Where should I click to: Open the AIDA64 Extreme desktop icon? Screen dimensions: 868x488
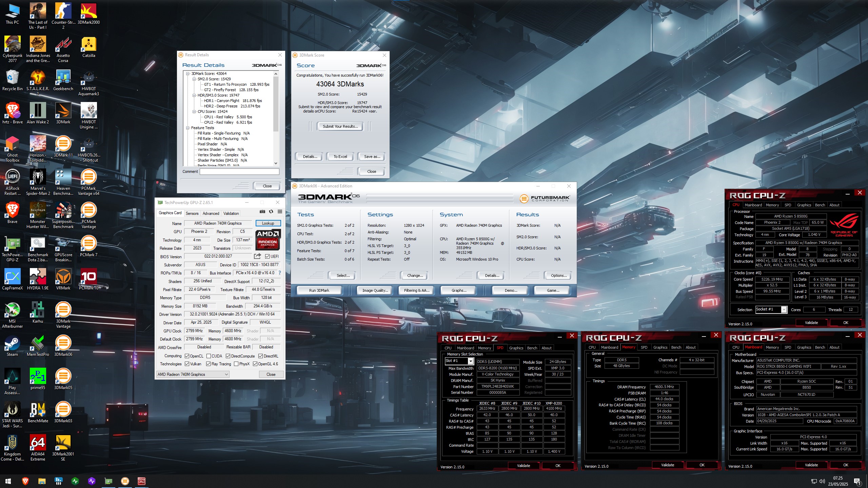pyautogui.click(x=38, y=448)
